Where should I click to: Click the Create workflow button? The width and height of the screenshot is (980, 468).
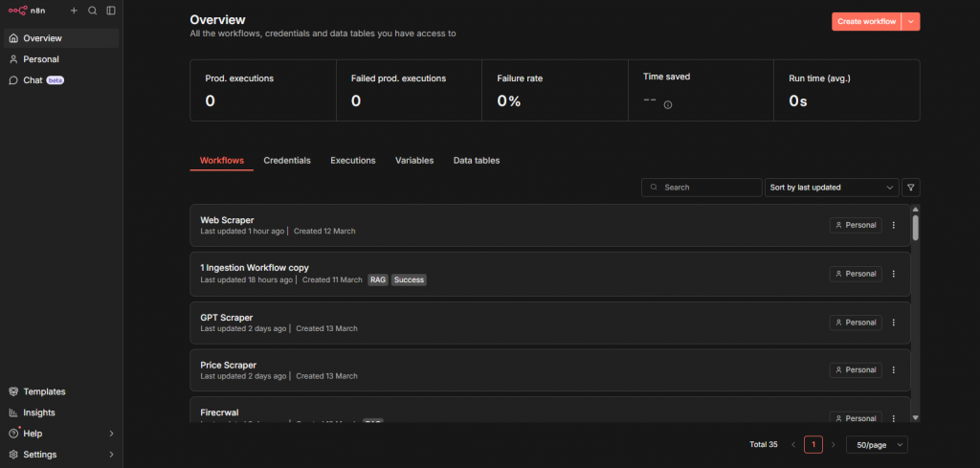coord(866,21)
